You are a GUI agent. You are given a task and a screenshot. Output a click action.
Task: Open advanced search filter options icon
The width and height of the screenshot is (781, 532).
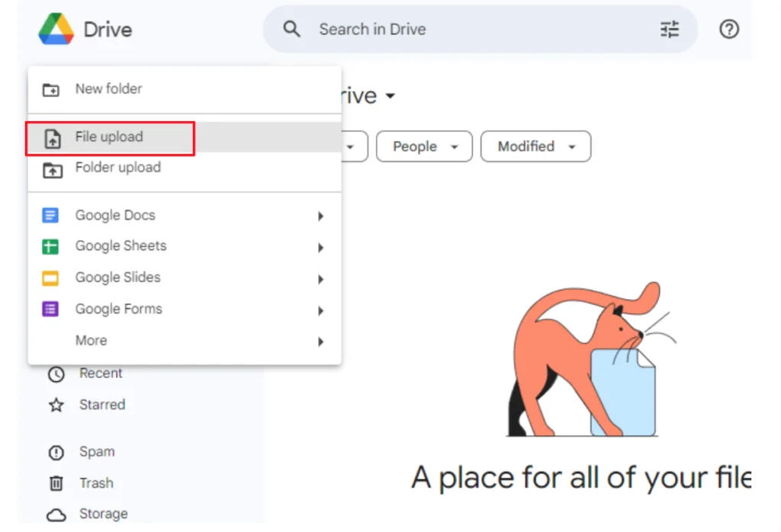point(670,30)
